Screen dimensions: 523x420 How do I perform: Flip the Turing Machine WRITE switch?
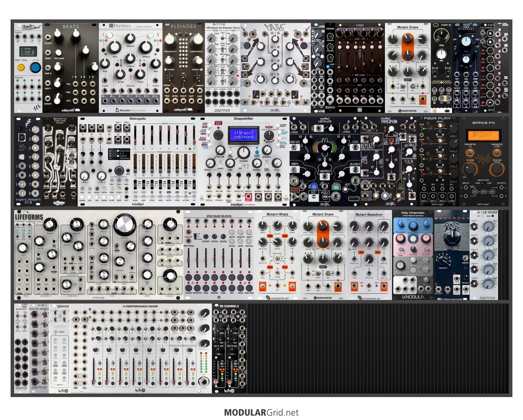click(x=465, y=258)
